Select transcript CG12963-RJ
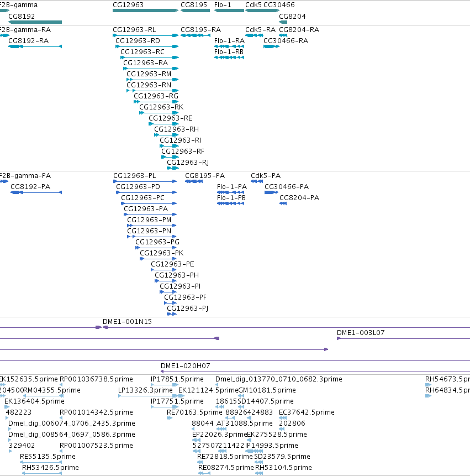The image size is (470, 476). click(173, 168)
